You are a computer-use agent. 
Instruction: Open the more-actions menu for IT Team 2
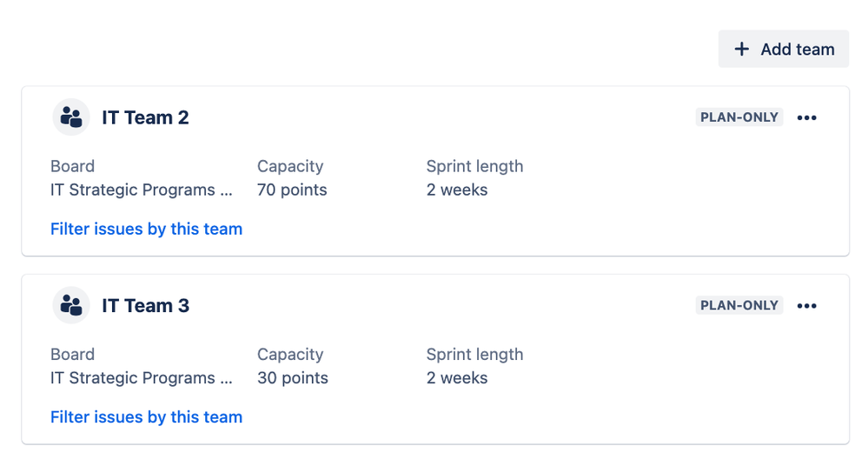(x=806, y=117)
